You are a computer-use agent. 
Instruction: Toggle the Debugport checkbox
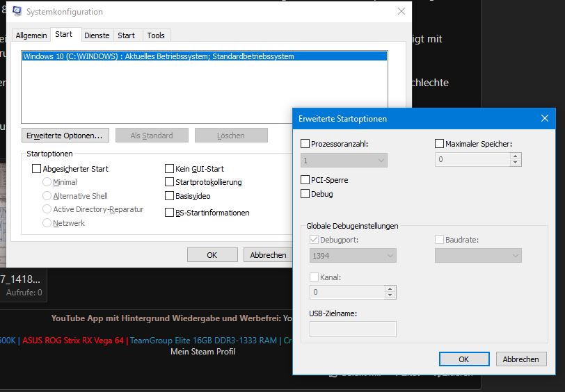coord(315,240)
